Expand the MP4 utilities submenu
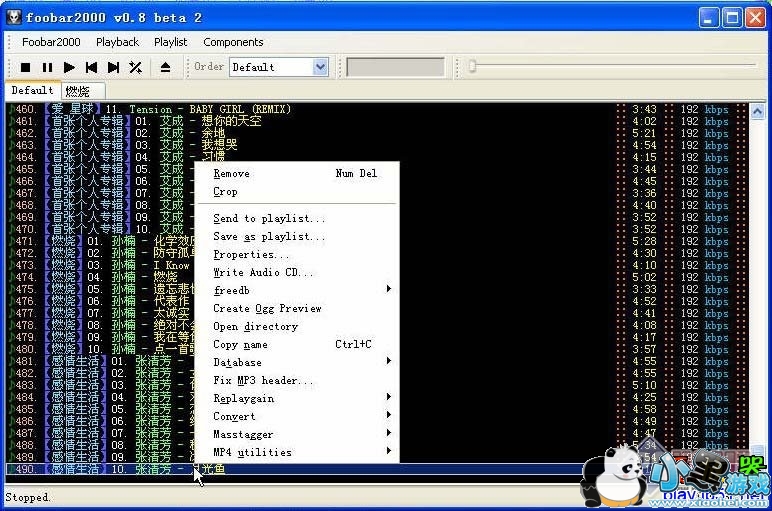The width and height of the screenshot is (772, 511). pyautogui.click(x=297, y=452)
